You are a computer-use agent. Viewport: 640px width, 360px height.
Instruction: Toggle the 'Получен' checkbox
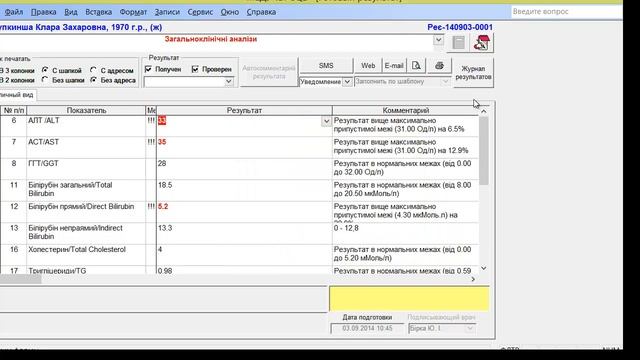(x=148, y=69)
